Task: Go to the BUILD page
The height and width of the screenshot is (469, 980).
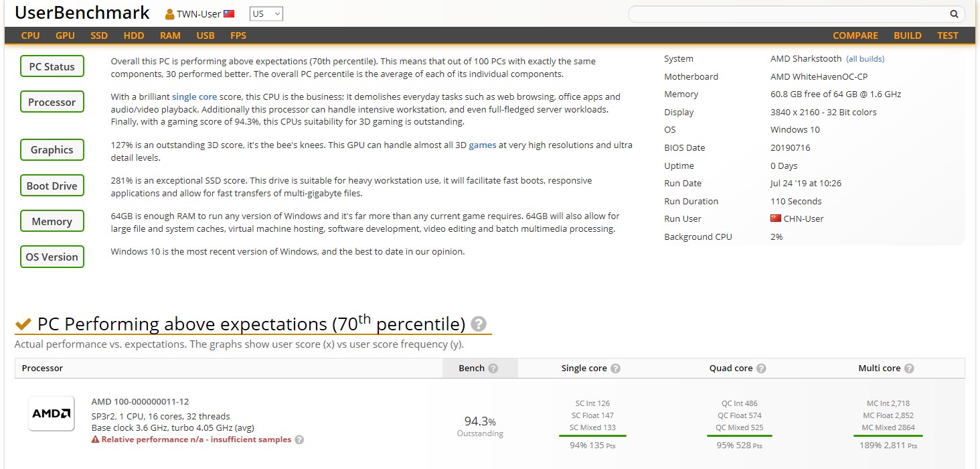Action: tap(908, 36)
